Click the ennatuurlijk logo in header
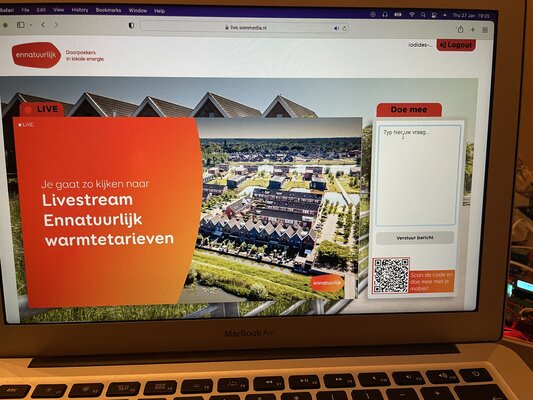533x400 pixels. (x=36, y=55)
